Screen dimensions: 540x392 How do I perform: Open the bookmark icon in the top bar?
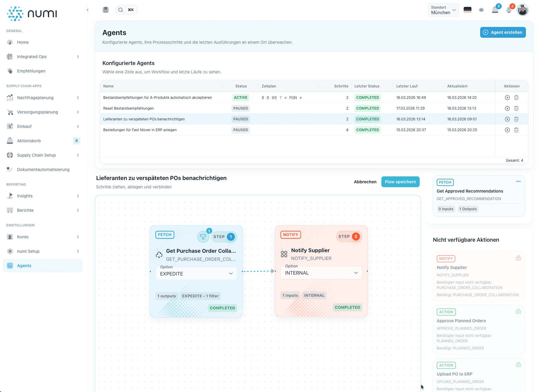(x=106, y=10)
